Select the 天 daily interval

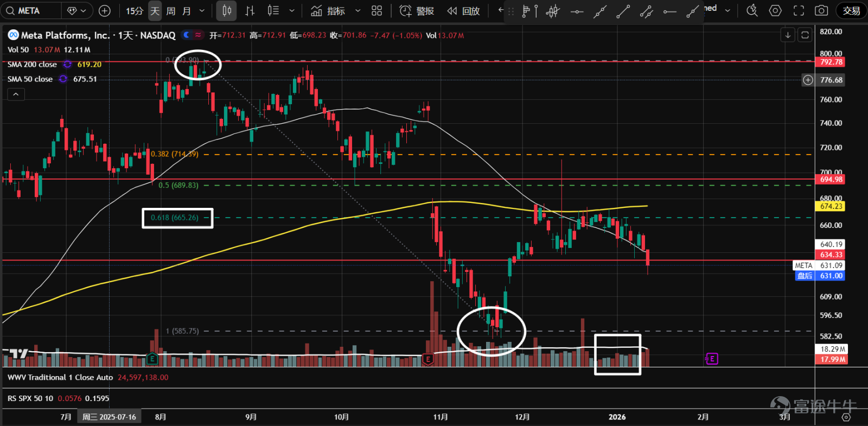coord(155,11)
